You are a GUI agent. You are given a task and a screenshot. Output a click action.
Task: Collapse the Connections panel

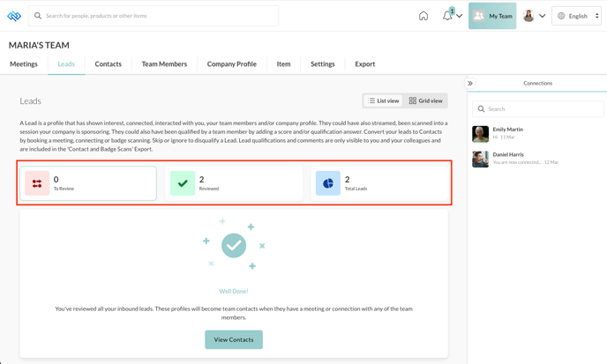coord(470,84)
